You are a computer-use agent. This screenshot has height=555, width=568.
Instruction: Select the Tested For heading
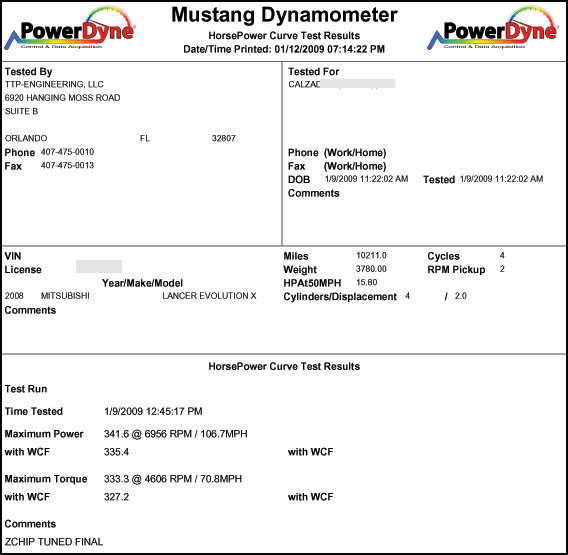[x=313, y=71]
